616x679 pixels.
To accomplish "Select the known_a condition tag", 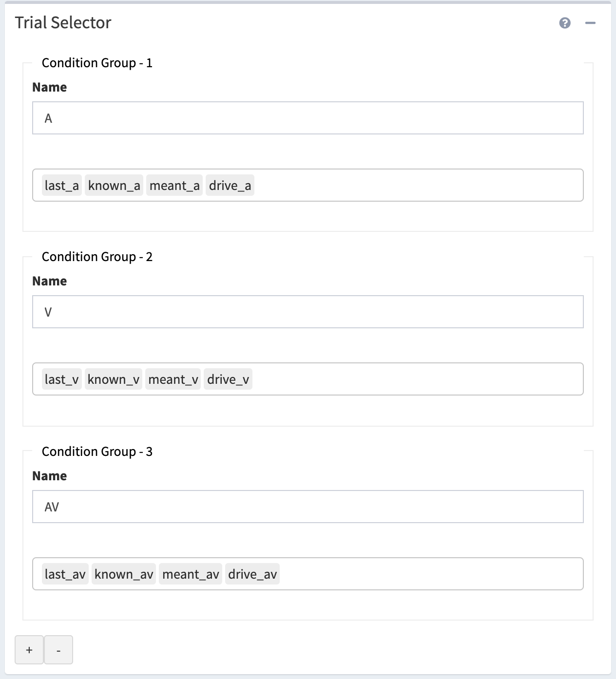I will (x=114, y=186).
